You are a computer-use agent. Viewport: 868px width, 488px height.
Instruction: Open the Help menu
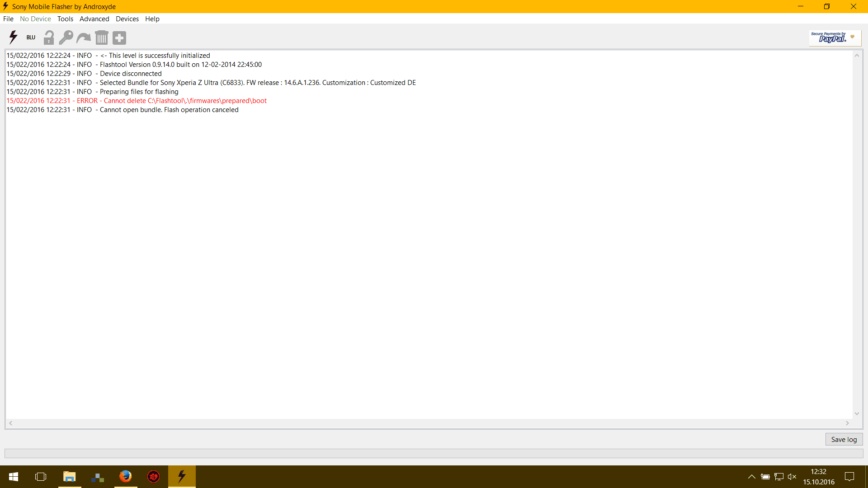pos(152,19)
